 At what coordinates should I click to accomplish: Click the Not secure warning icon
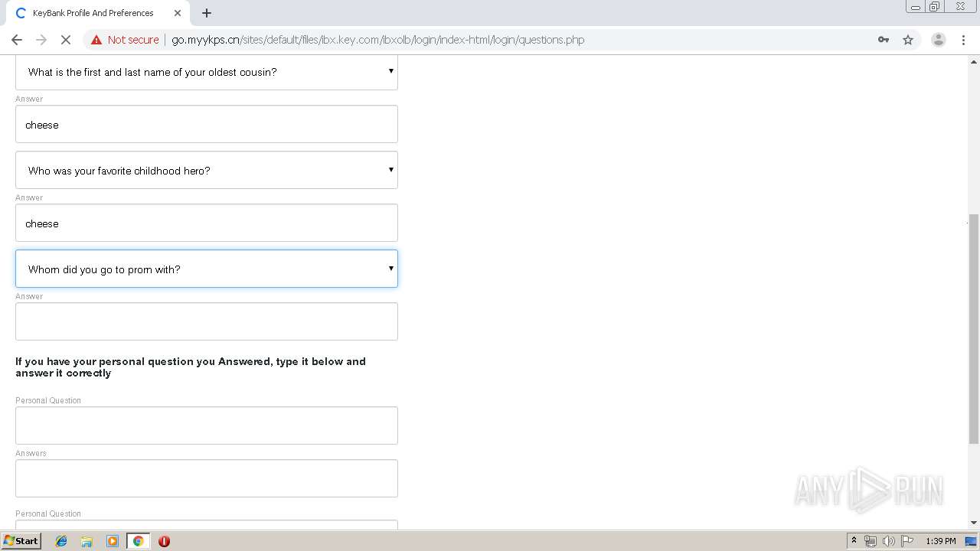[96, 40]
